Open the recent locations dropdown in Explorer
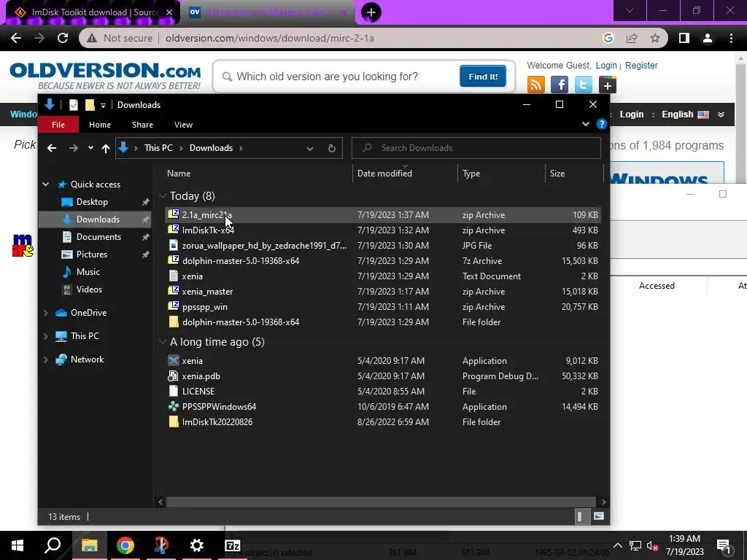Viewport: 747px width, 560px height. click(90, 148)
